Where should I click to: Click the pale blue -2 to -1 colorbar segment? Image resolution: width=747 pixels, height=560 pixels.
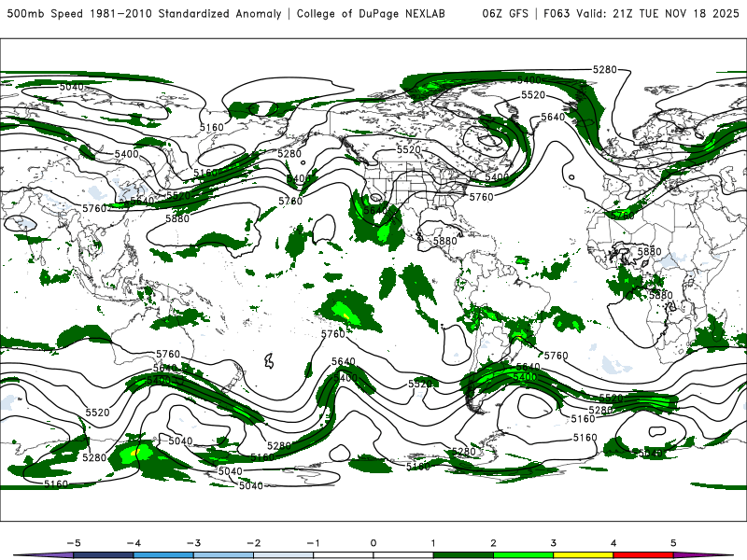(x=284, y=555)
